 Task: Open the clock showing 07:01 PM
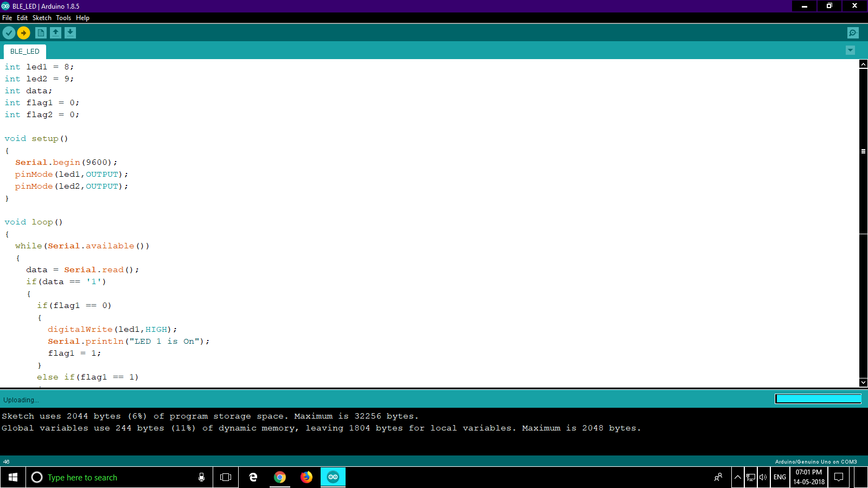point(809,477)
